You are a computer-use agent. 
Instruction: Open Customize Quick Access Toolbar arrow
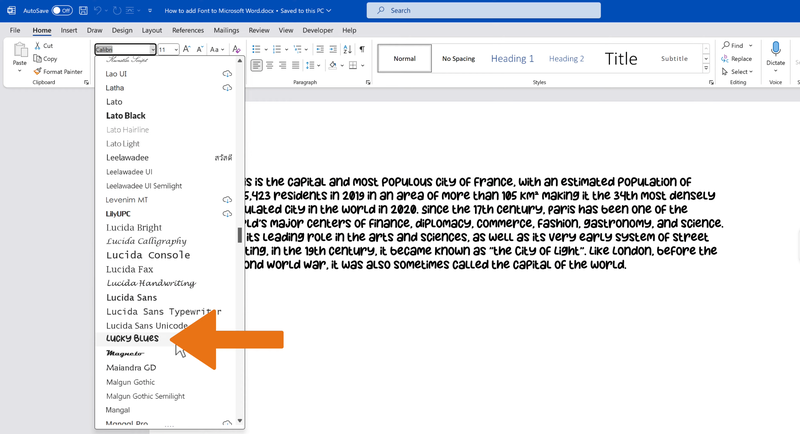[x=150, y=10]
